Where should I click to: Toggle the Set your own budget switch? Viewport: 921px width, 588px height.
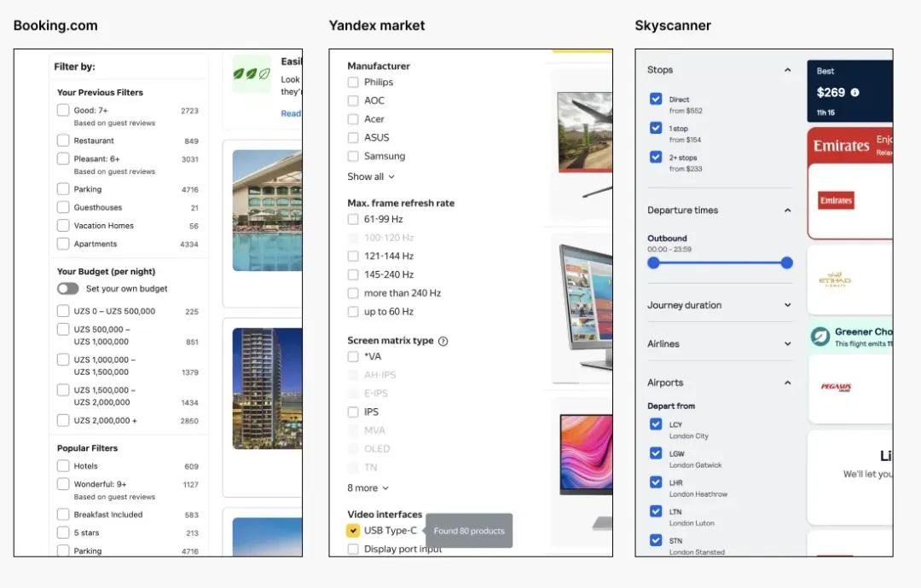[x=67, y=289]
